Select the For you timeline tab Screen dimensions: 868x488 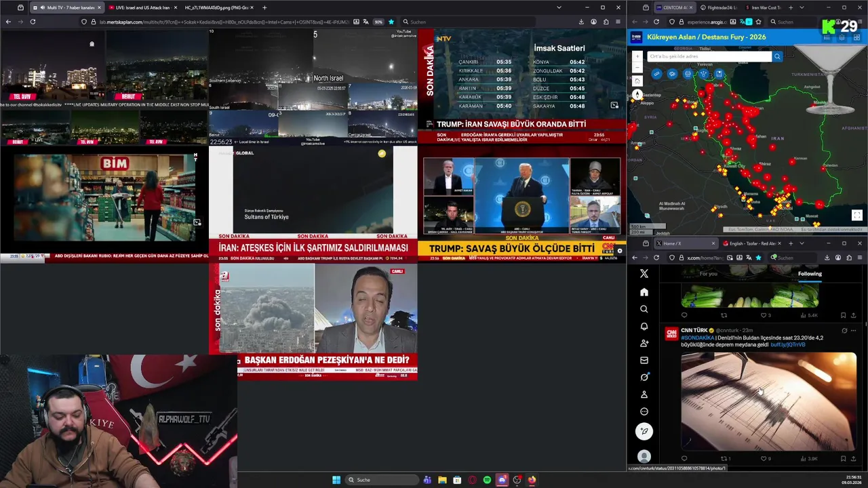point(708,274)
